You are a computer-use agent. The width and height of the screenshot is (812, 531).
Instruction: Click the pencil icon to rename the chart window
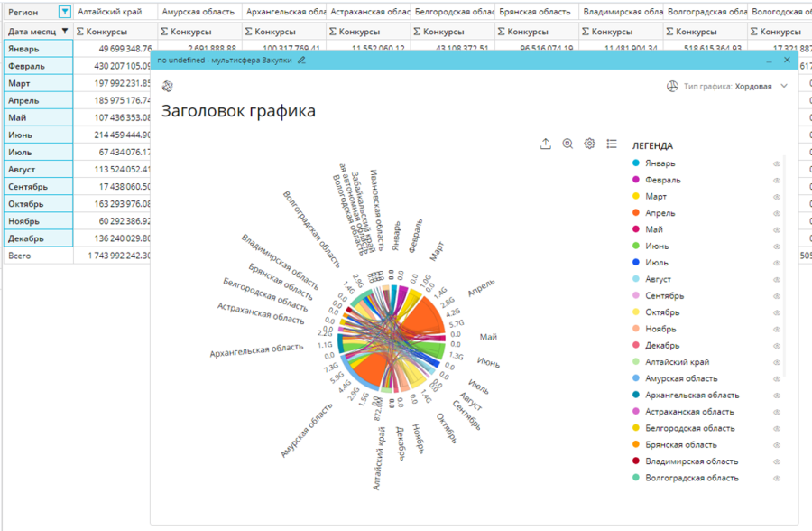(301, 60)
